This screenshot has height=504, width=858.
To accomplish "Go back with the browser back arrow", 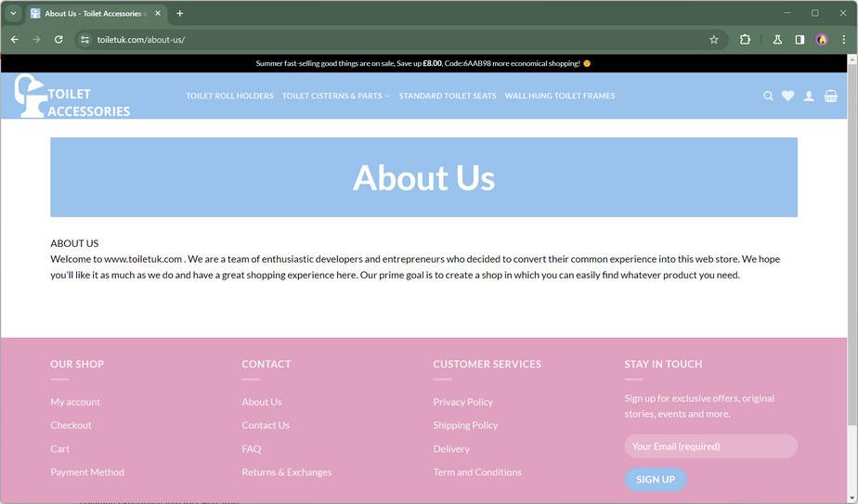I will point(15,39).
